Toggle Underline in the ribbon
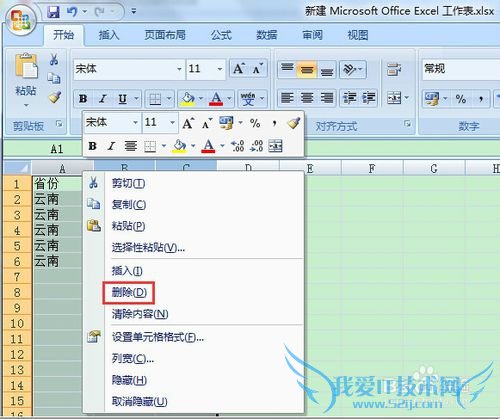500x419 pixels. tap(123, 99)
